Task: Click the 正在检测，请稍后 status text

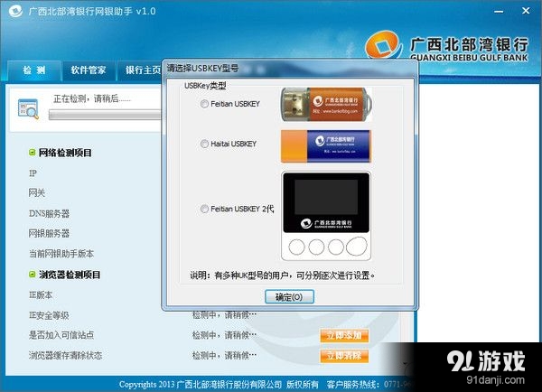Action: pos(92,99)
